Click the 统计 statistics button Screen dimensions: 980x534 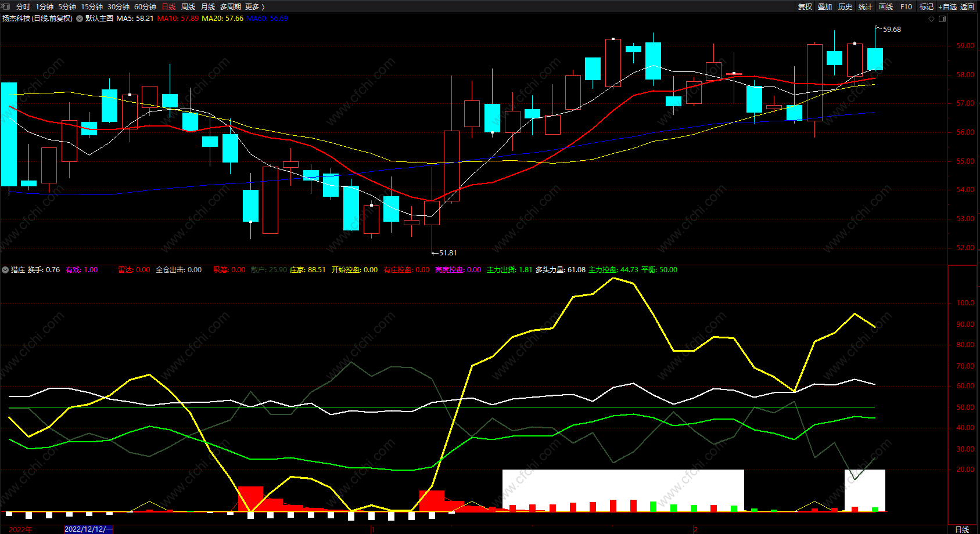click(866, 6)
